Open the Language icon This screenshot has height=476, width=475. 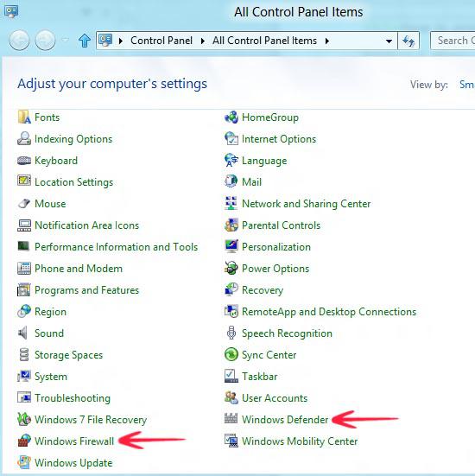click(x=231, y=161)
